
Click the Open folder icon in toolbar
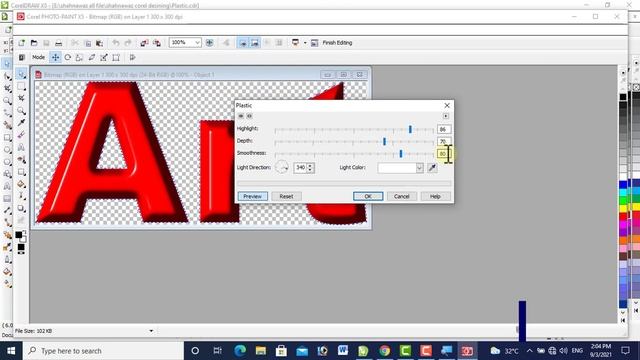coord(34,43)
